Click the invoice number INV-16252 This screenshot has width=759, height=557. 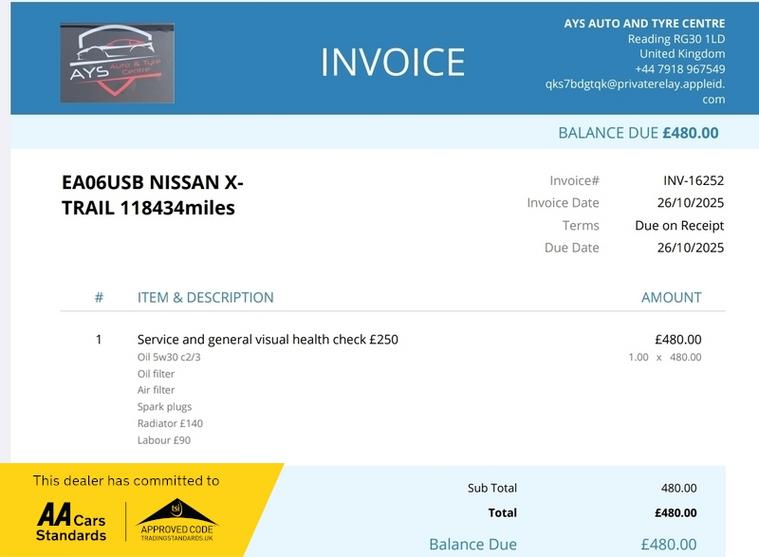693,181
